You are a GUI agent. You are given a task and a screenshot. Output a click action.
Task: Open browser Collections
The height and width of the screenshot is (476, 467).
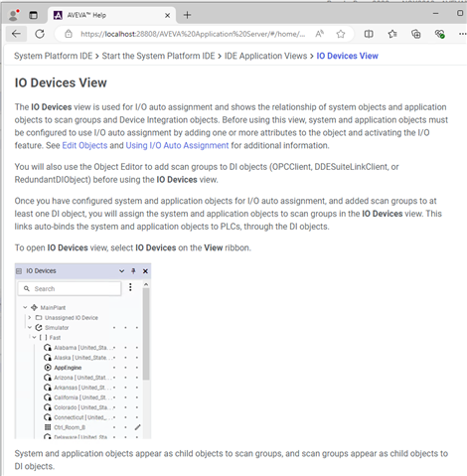(x=416, y=34)
